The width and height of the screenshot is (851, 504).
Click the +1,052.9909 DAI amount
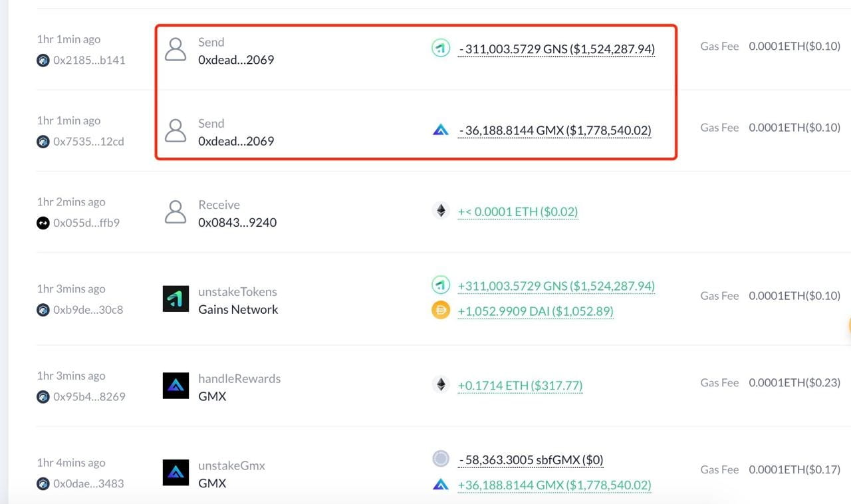click(536, 311)
